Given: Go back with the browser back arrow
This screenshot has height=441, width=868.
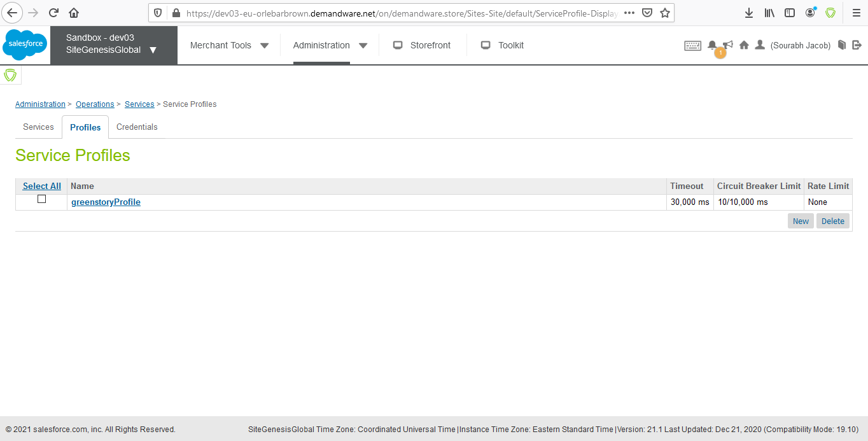Looking at the screenshot, I should click(x=13, y=13).
